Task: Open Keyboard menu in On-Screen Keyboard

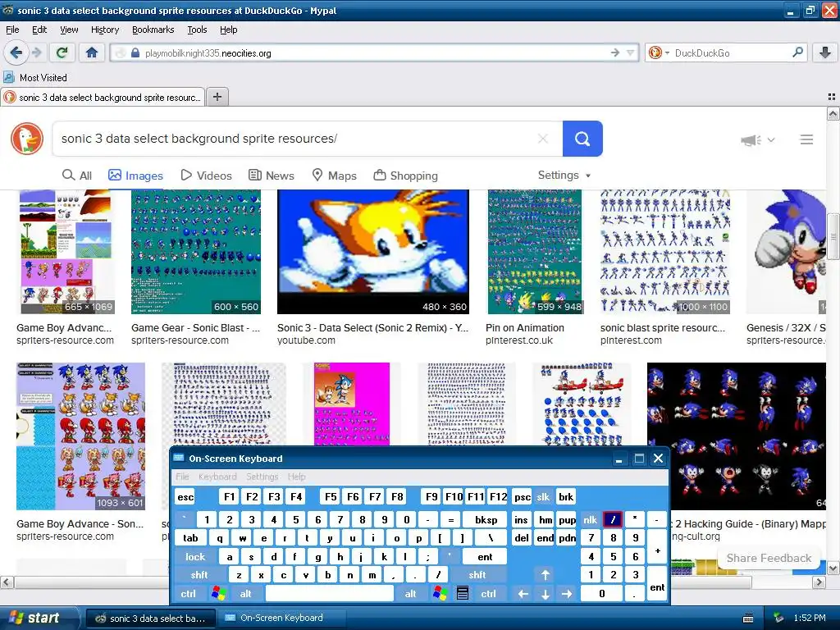Action: click(217, 477)
